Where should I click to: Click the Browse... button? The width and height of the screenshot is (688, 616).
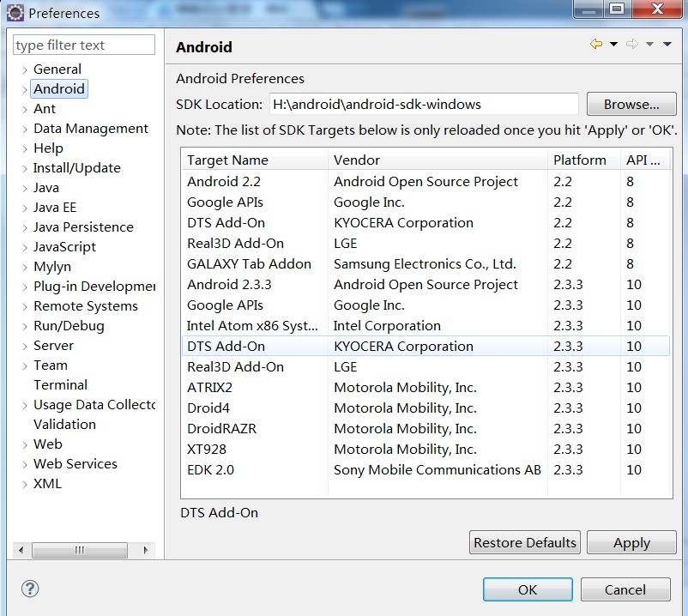(x=631, y=104)
